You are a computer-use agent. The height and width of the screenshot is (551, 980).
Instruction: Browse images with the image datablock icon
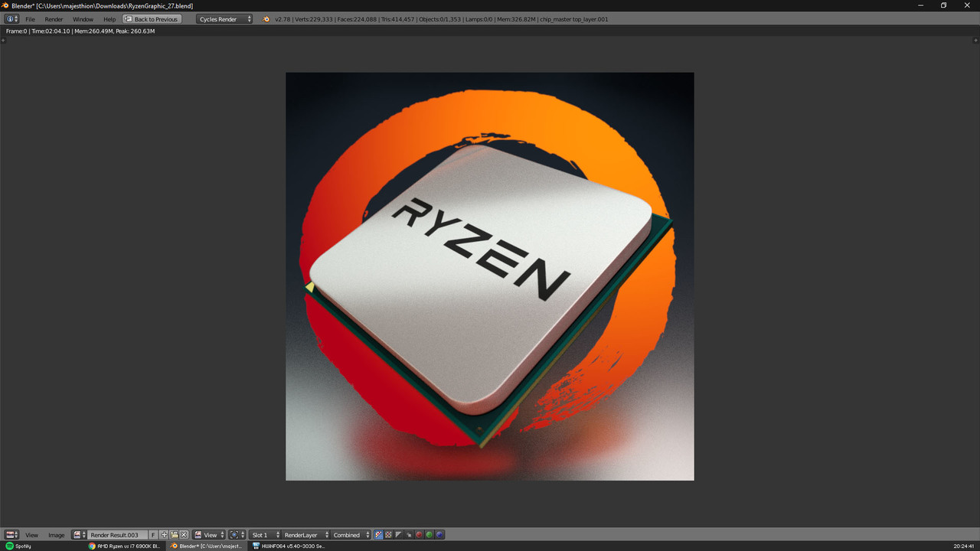click(79, 535)
